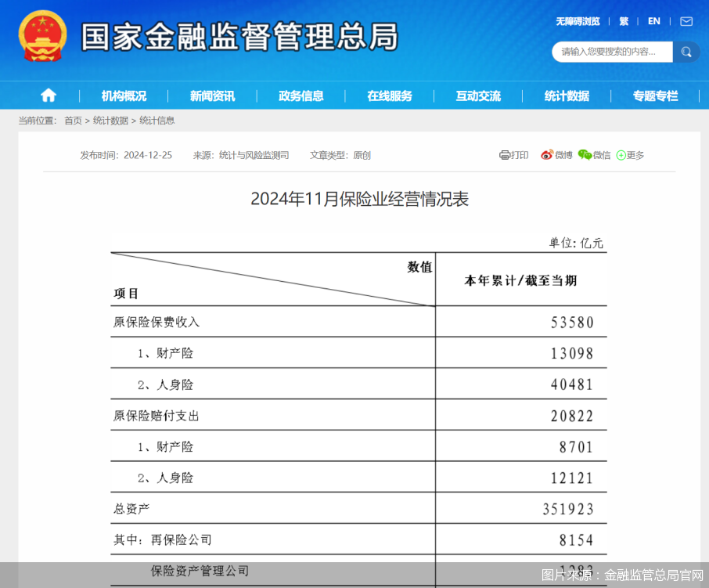709x588 pixels.
Task: Click the search magnifier button
Action: 686,52
